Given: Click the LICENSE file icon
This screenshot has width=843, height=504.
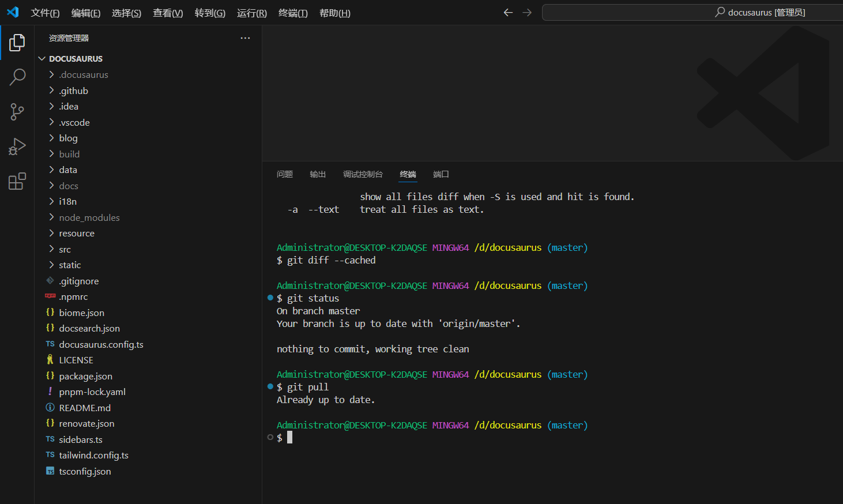Looking at the screenshot, I should (x=50, y=360).
